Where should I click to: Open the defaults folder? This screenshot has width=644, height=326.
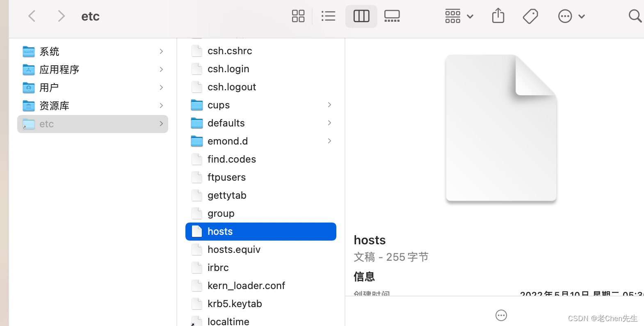point(261,123)
